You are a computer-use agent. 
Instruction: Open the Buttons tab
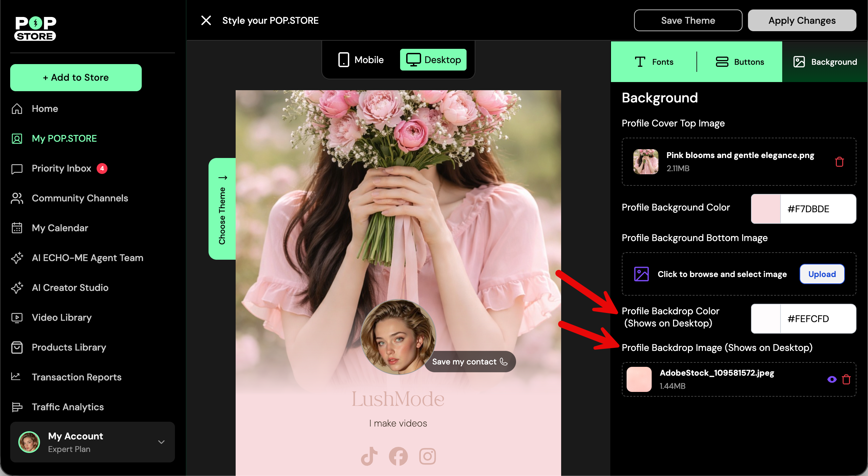coord(739,62)
